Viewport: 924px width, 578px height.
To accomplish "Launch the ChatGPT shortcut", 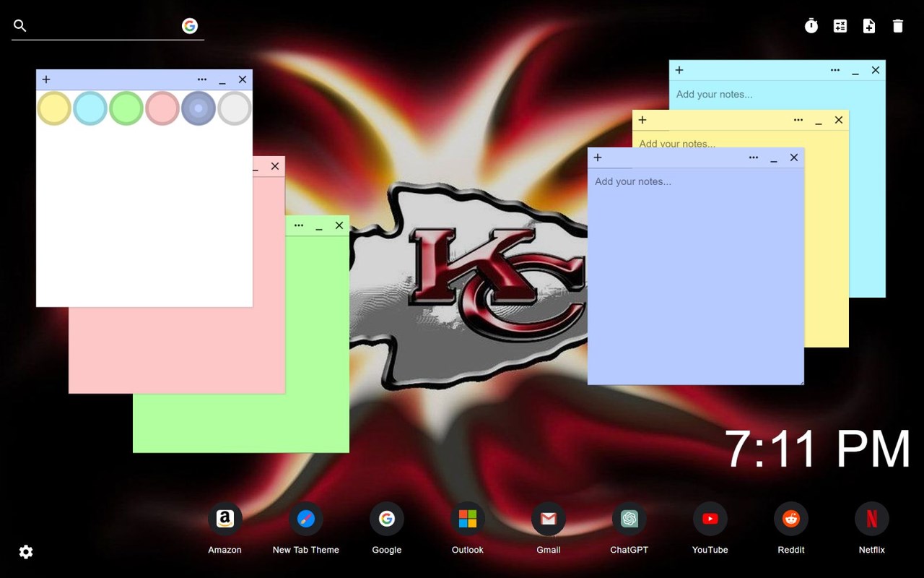I will (629, 519).
